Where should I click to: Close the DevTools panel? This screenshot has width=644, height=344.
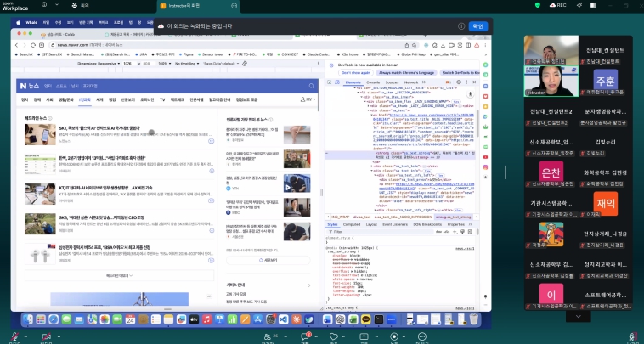coord(474,82)
